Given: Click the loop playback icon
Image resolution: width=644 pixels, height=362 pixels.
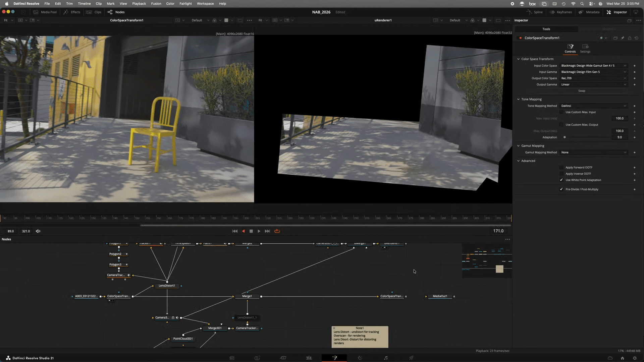Looking at the screenshot, I should 277,231.
